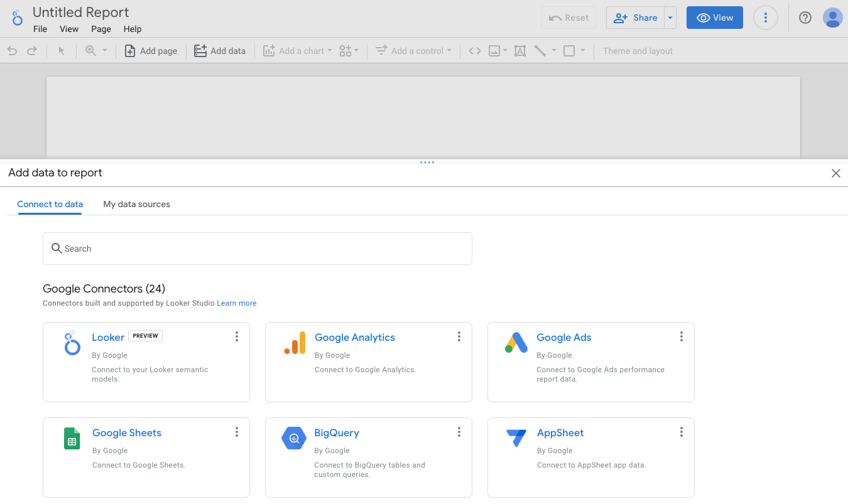Switch to My data sources tab
The width and height of the screenshot is (848, 504).
tap(137, 204)
